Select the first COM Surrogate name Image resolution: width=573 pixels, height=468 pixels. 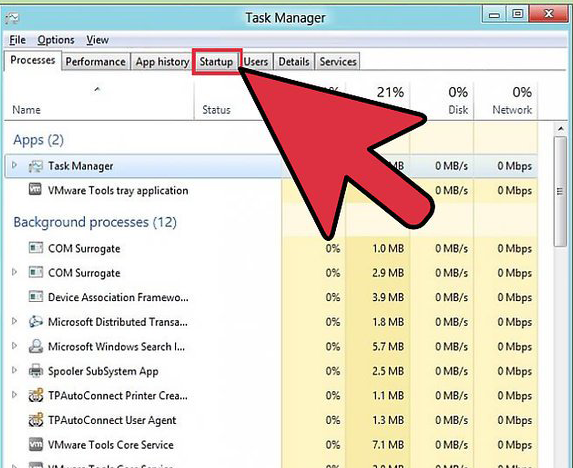(x=84, y=248)
